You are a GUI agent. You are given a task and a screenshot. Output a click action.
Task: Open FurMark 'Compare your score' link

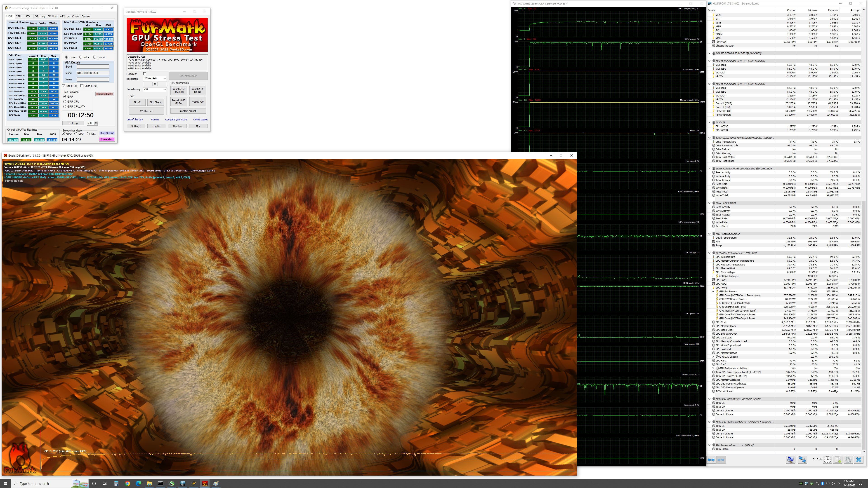(176, 120)
